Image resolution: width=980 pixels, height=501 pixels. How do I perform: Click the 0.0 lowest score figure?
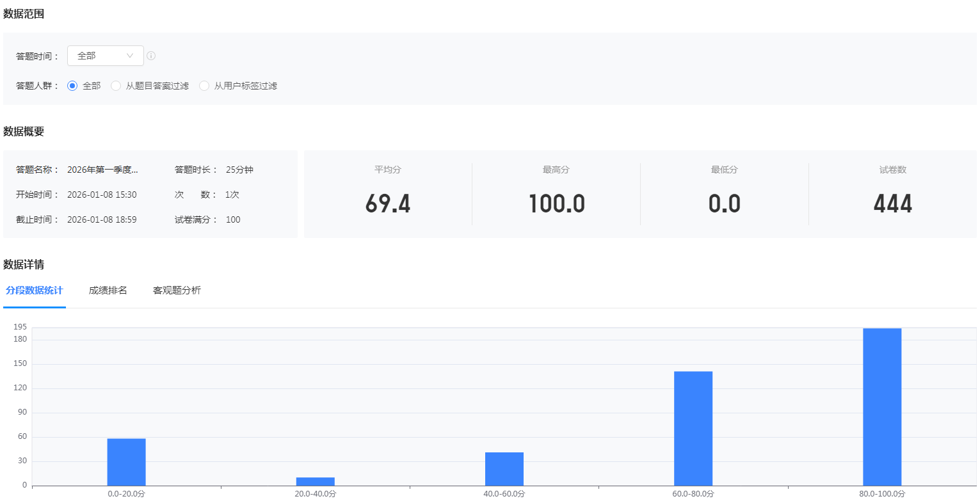pos(725,203)
